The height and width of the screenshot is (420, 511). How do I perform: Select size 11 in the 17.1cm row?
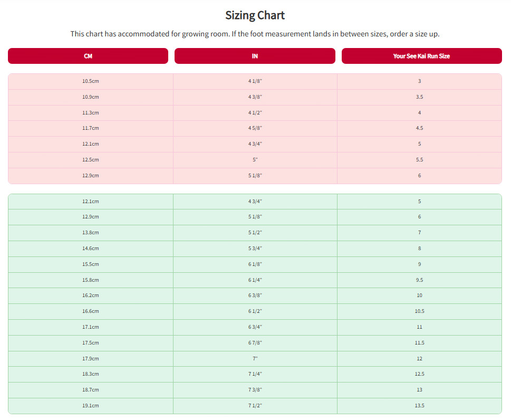pos(419,327)
